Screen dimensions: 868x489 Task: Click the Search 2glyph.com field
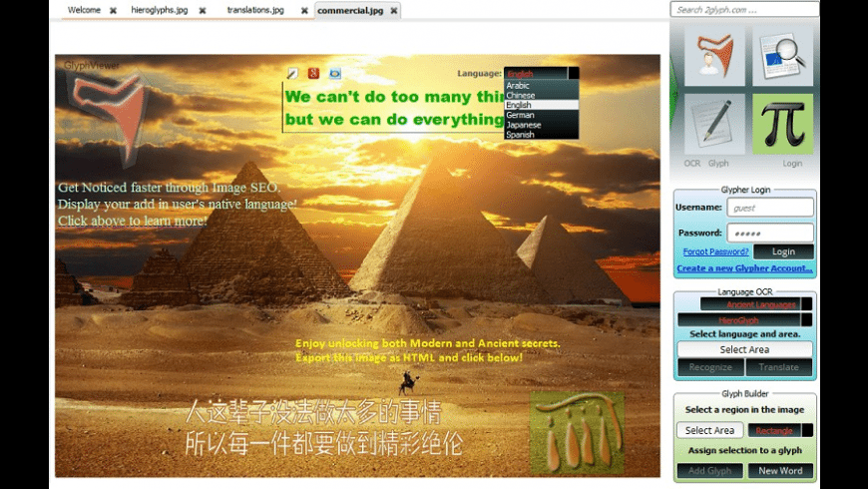[x=744, y=10]
